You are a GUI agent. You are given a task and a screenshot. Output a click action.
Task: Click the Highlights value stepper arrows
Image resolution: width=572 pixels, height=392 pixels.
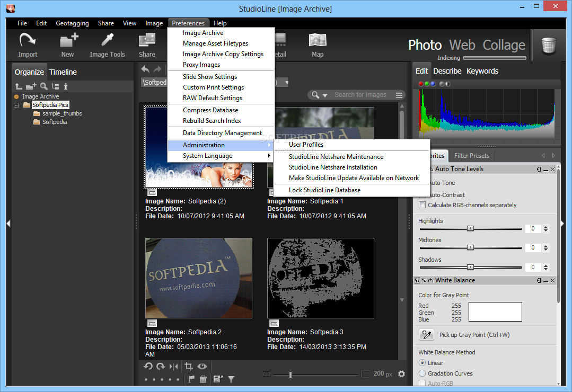545,229
